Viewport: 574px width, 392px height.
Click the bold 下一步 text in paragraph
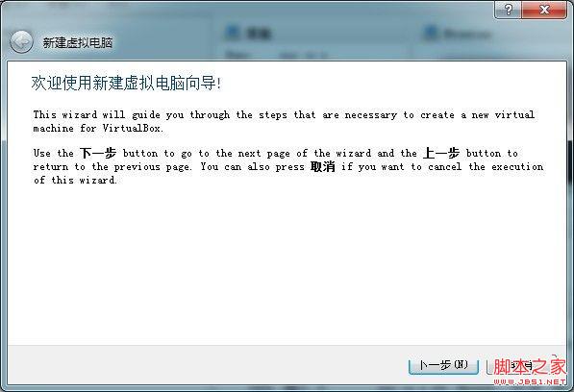point(98,153)
